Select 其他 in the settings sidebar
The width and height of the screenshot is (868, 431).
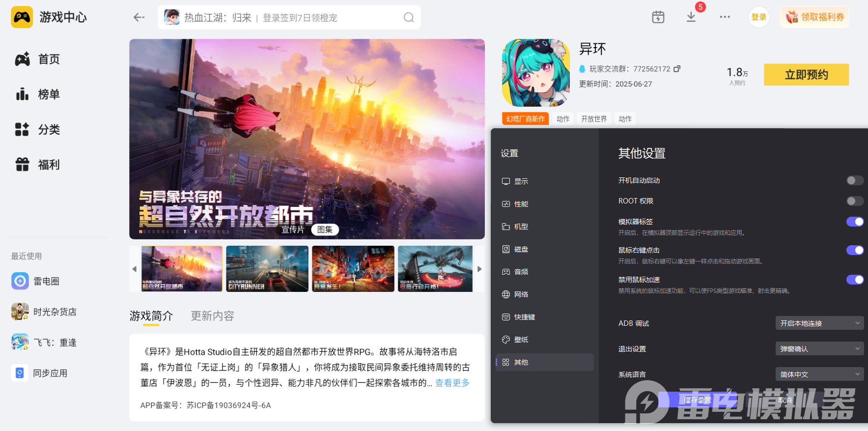pyautogui.click(x=544, y=362)
